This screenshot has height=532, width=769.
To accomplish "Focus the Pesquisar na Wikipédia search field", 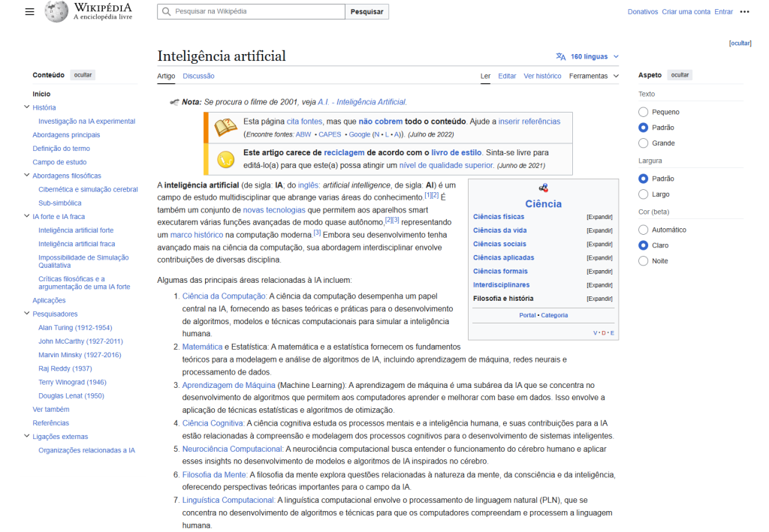I will [x=251, y=12].
